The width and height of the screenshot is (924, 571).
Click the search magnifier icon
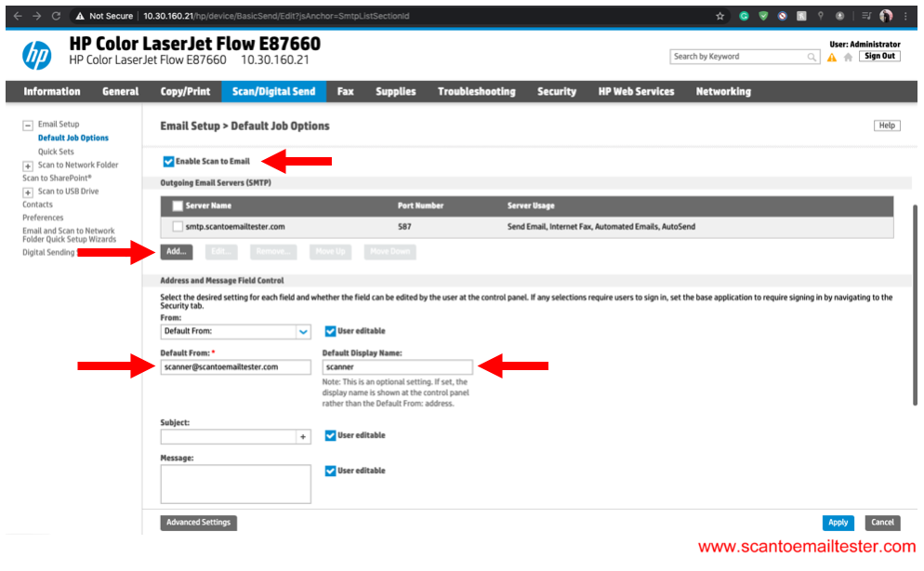tap(812, 57)
